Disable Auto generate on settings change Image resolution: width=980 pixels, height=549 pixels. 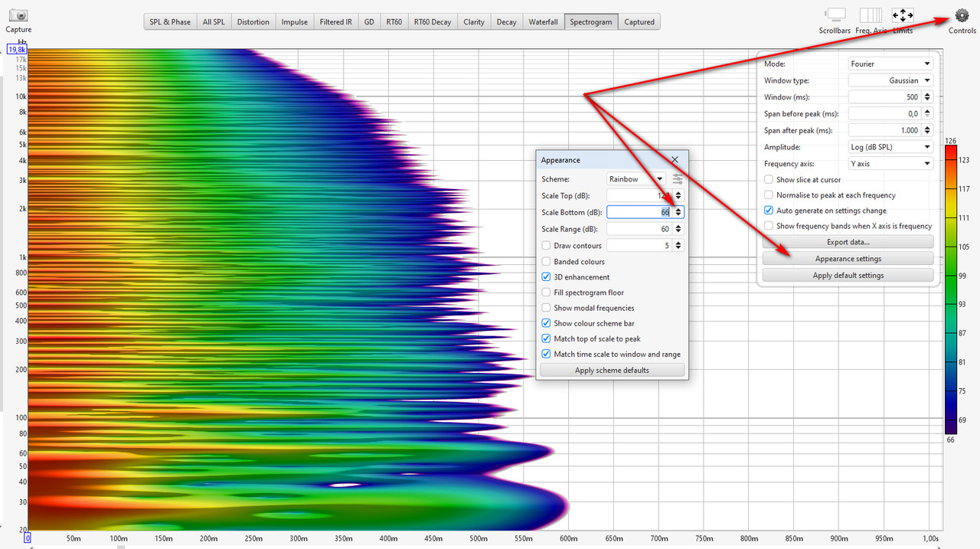coord(769,211)
